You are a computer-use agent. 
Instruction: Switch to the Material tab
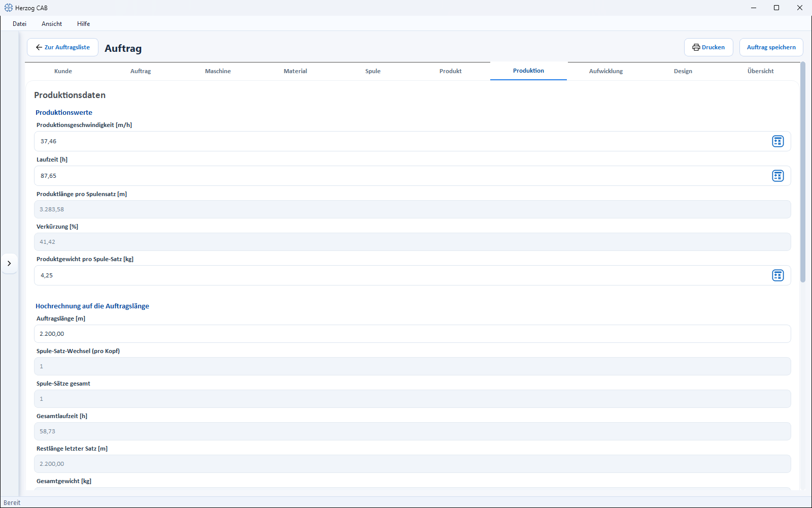tap(295, 71)
